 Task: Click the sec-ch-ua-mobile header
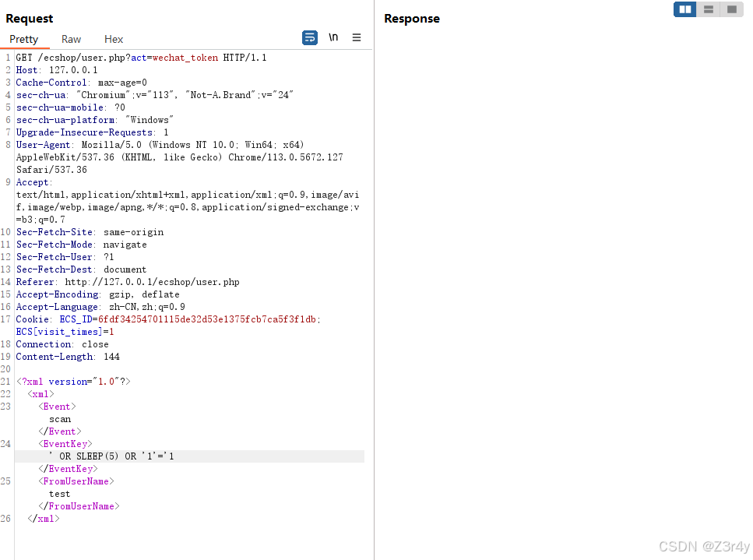point(70,107)
